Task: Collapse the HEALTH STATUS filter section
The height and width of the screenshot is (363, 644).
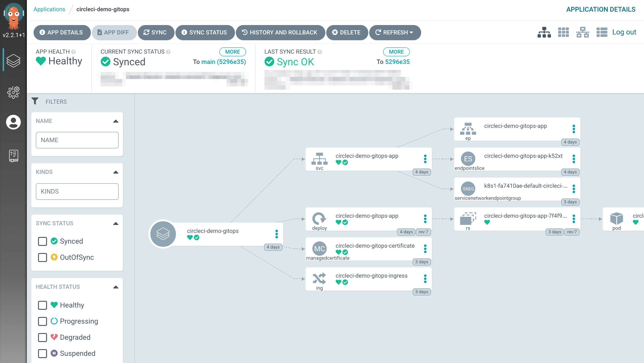Action: click(115, 287)
